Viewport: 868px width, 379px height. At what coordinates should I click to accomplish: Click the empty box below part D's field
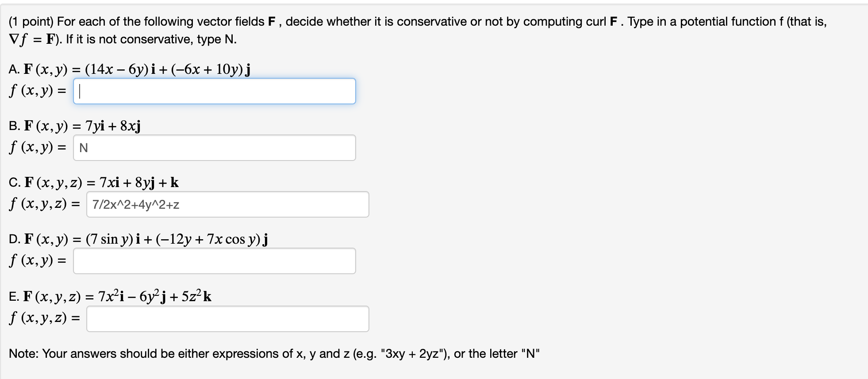coord(215,261)
